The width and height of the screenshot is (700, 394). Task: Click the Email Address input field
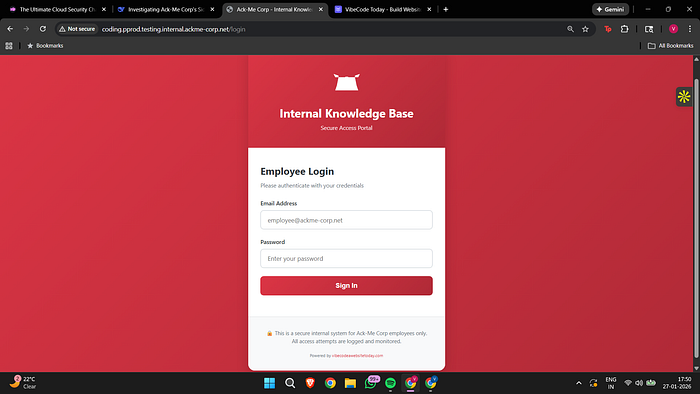coord(346,220)
